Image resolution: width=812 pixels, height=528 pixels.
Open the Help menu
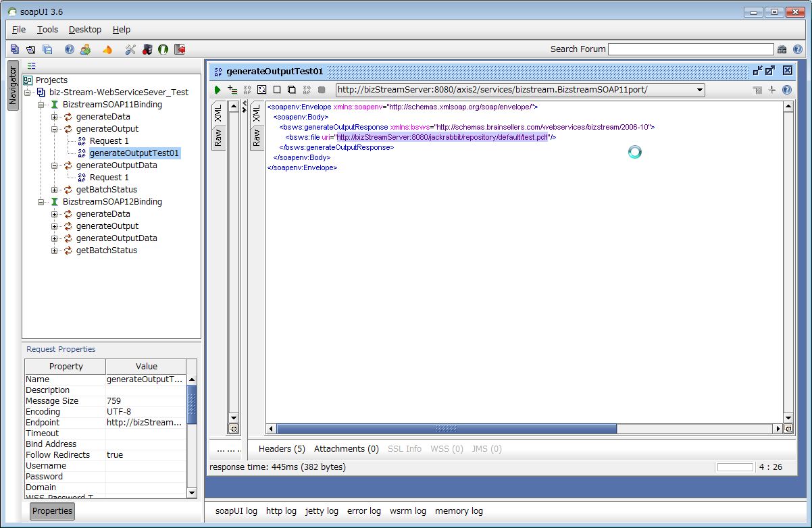(122, 30)
